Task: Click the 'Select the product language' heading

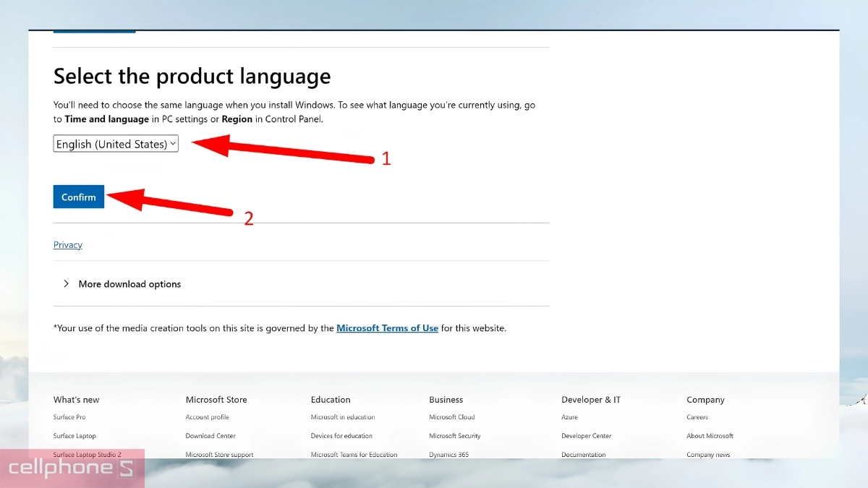Action: (x=192, y=77)
